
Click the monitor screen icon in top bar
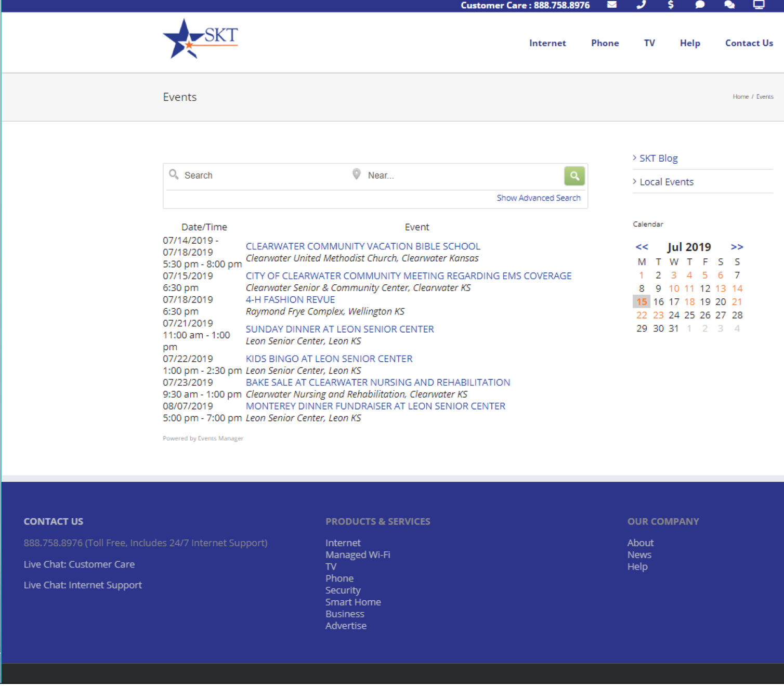pyautogui.click(x=759, y=5)
